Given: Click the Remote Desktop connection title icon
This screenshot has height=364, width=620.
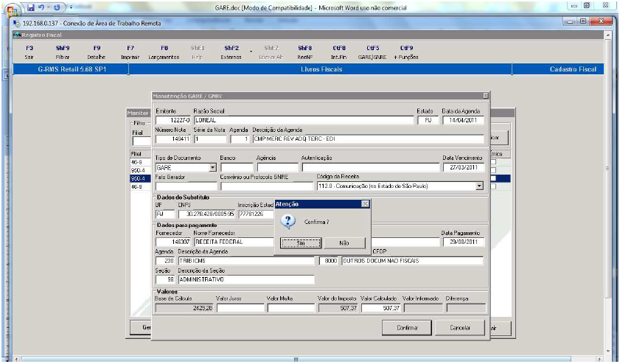Looking at the screenshot, I should 17,24.
